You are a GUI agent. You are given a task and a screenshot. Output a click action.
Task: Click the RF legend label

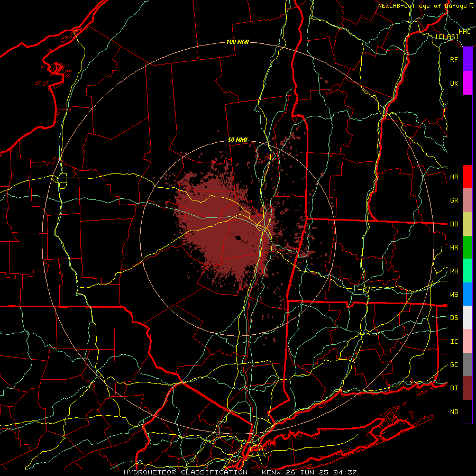(x=454, y=59)
